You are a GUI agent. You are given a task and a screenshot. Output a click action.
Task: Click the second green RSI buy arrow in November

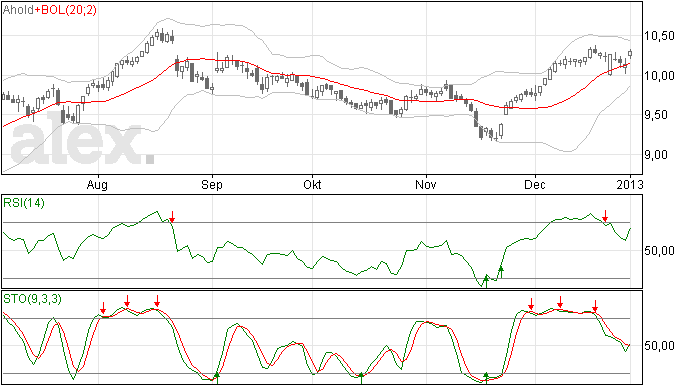coord(500,273)
